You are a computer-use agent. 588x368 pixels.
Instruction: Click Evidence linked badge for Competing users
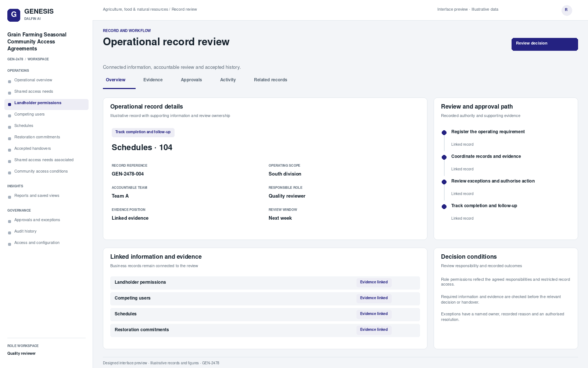[374, 298]
